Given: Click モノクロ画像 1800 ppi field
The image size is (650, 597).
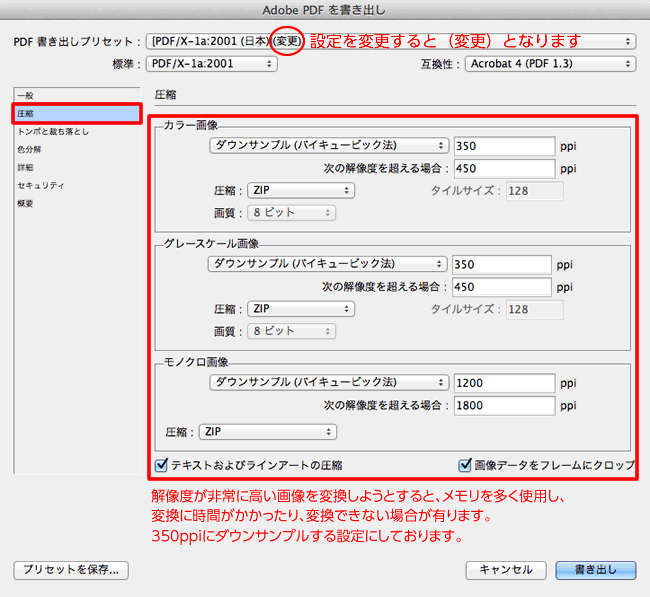Looking at the screenshot, I should tap(504, 405).
